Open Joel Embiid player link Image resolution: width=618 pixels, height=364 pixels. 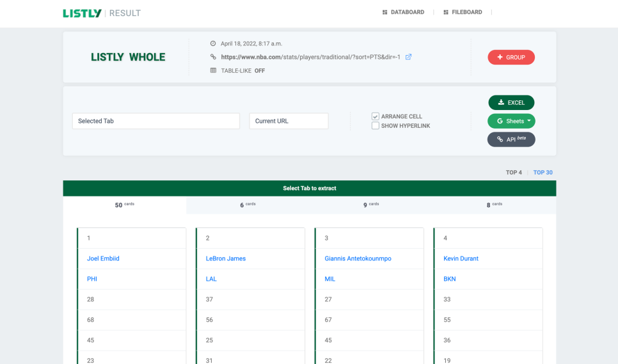103,258
